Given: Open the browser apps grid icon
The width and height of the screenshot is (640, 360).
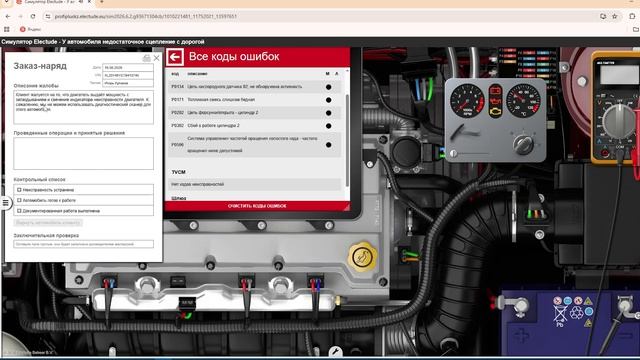Looking at the screenshot, I should point(7,29).
